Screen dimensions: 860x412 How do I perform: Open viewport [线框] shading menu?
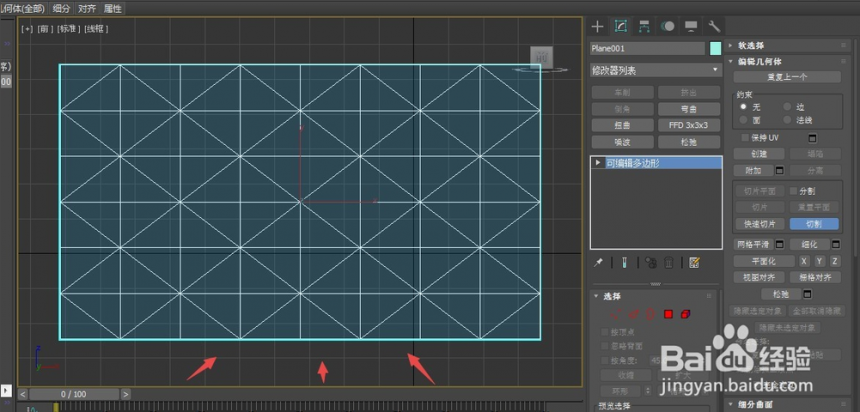(96, 29)
